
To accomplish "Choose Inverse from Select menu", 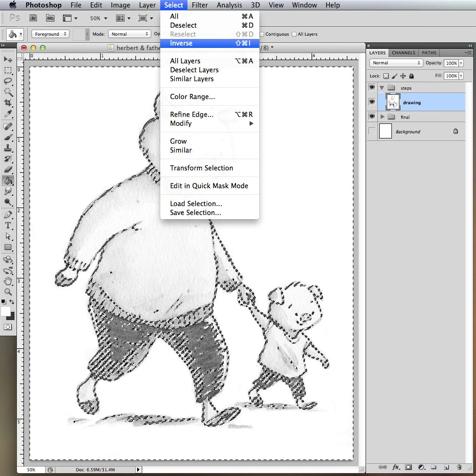I will (x=210, y=43).
